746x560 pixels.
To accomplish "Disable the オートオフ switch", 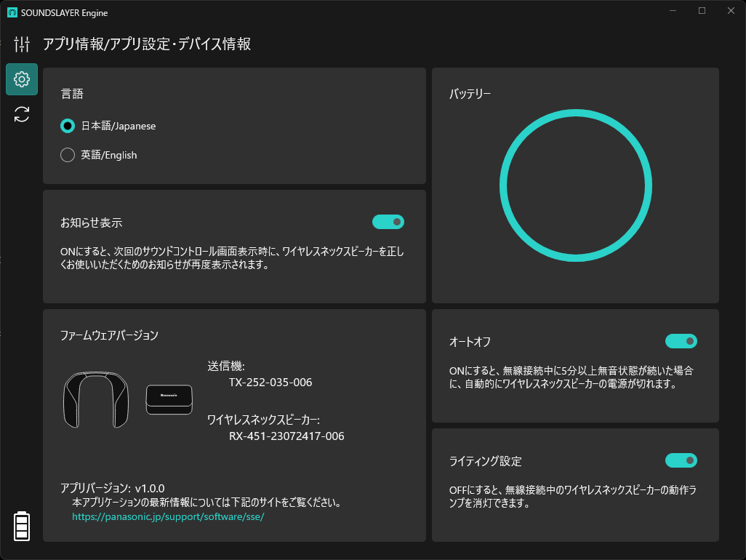I will click(681, 341).
